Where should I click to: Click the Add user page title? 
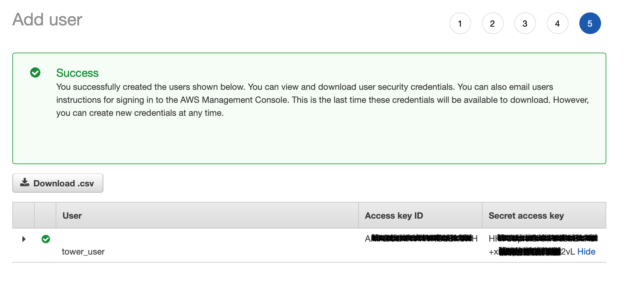47,20
